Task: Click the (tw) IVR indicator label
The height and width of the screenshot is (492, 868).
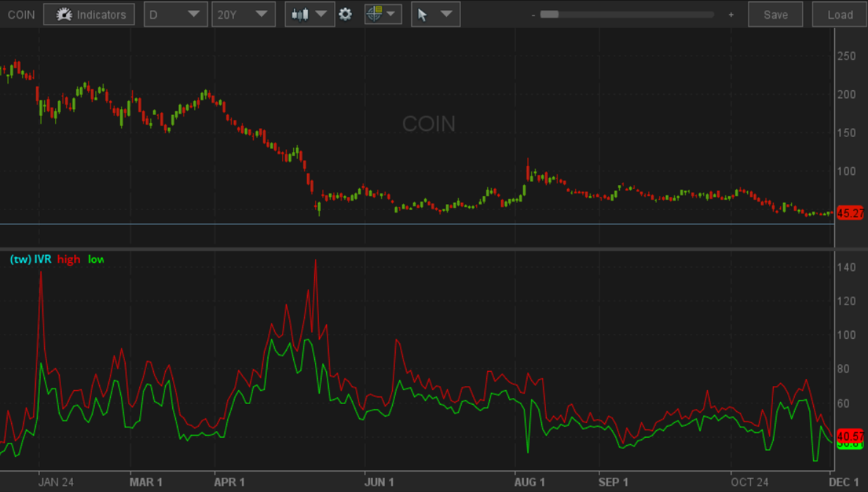Action: tap(30, 259)
